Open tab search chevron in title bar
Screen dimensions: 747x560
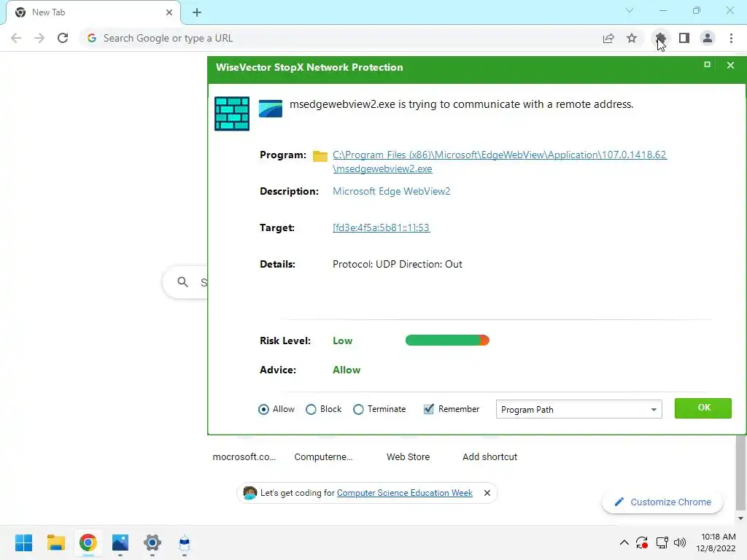click(630, 10)
